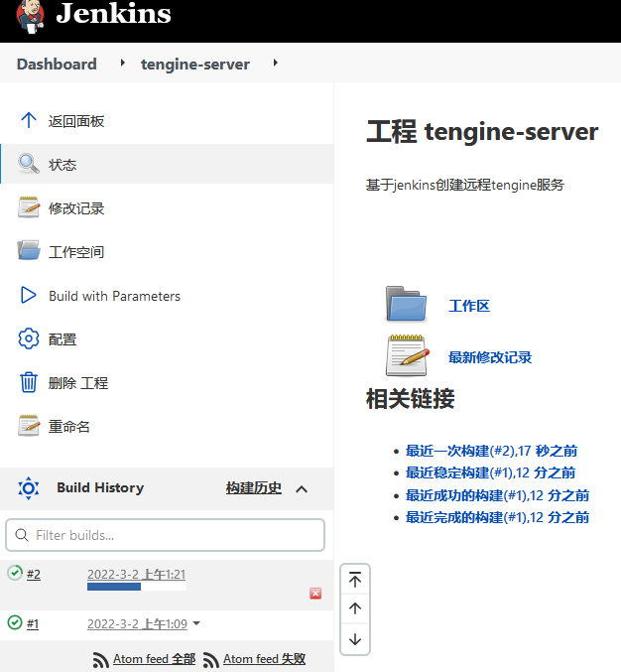The height and width of the screenshot is (672, 621).
Task: Click the magnifier icon beside 状态
Action: [29, 164]
